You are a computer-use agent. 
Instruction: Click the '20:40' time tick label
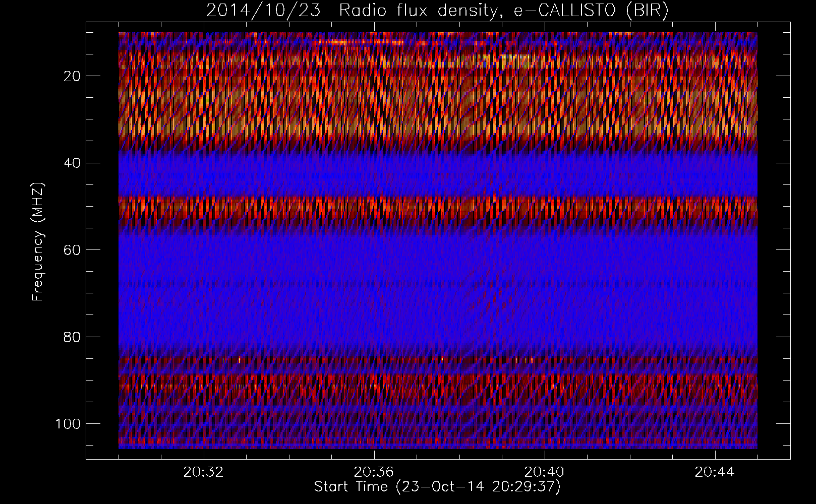(544, 472)
